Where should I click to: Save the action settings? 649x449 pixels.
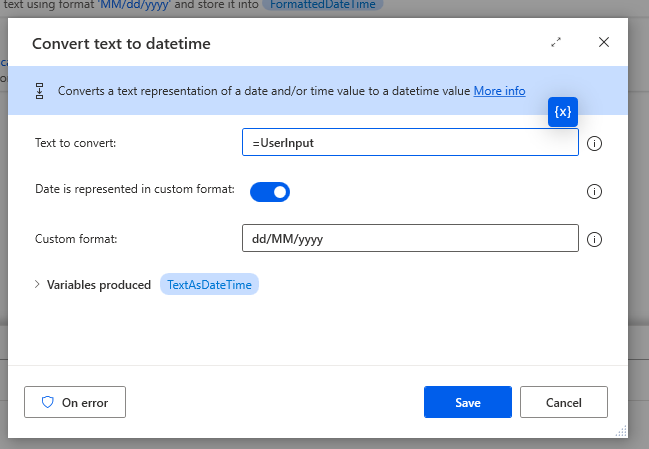(468, 402)
